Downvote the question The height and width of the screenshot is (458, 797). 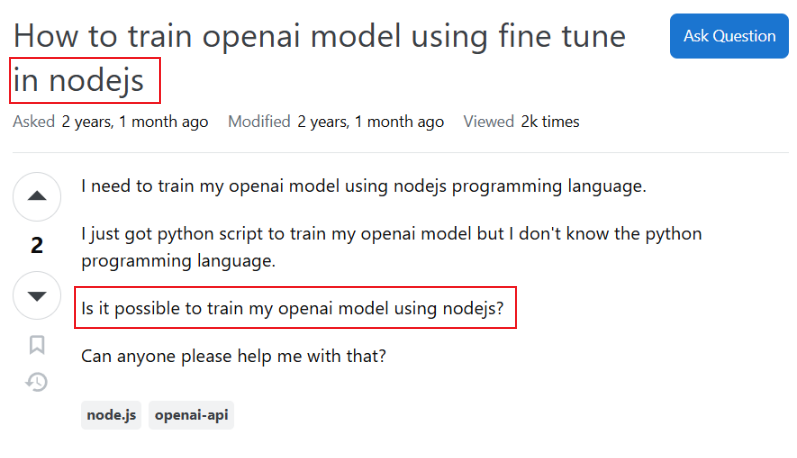click(37, 296)
